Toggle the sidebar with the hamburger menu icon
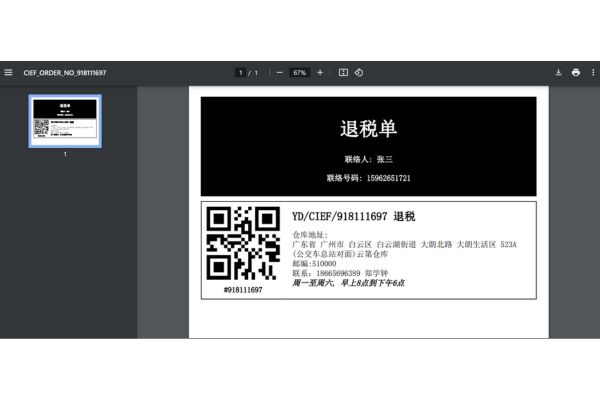 click(x=8, y=72)
